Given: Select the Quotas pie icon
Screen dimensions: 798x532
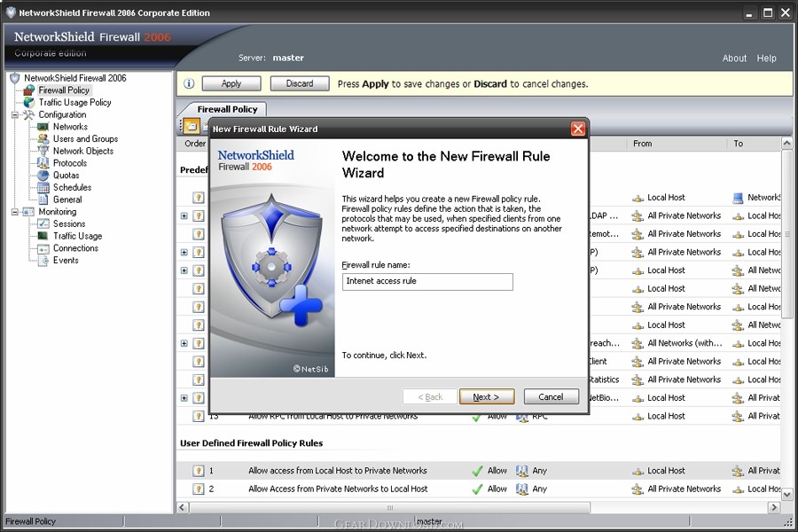Looking at the screenshot, I should (43, 176).
